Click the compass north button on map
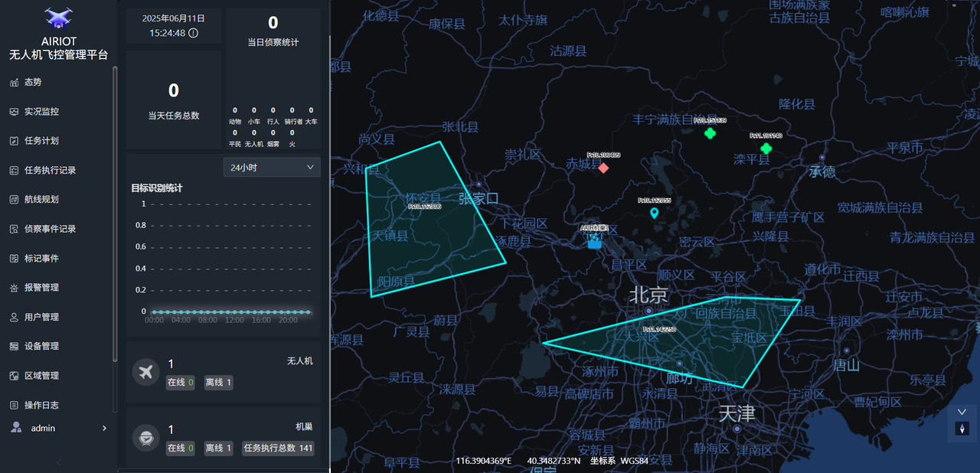This screenshot has width=980, height=473. (962, 429)
